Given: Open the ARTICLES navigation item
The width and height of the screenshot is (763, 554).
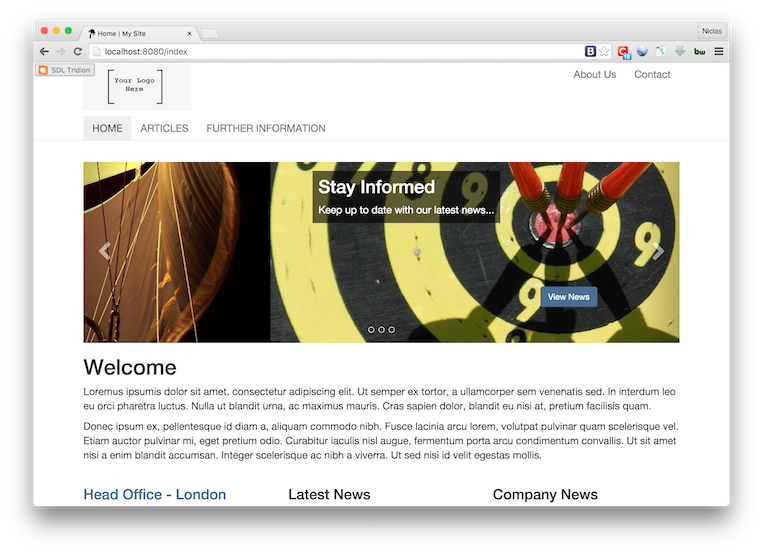Looking at the screenshot, I should pos(164,128).
